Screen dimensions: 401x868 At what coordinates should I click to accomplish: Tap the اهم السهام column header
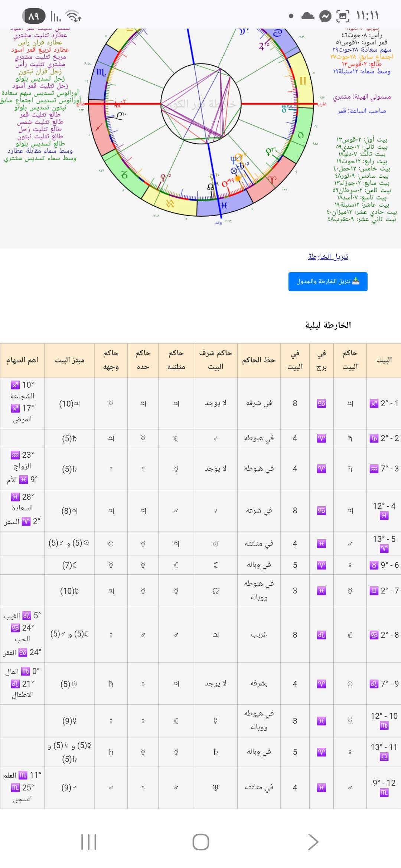22,360
